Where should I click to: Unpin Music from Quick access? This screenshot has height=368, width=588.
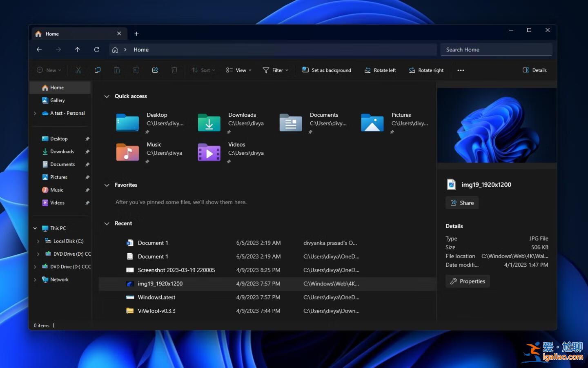click(87, 190)
